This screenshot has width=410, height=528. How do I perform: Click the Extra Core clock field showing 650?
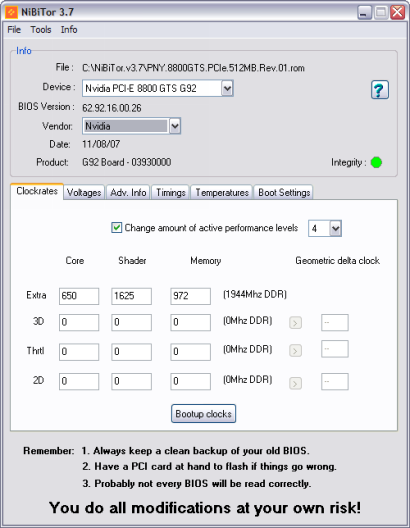(x=79, y=296)
